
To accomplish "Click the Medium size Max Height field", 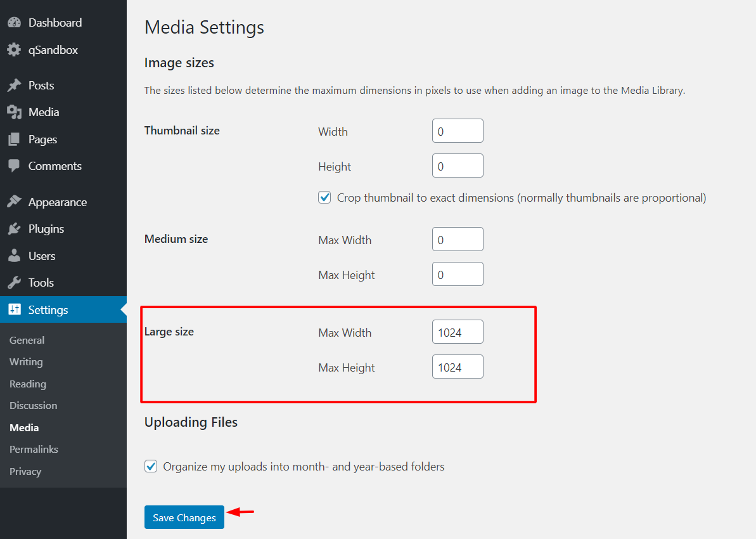I will pos(458,274).
